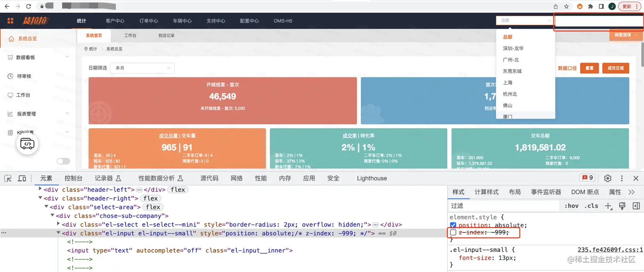This screenshot has height=272, width=644.
Task: Click the 成交率 underlined link
Action: point(350,136)
